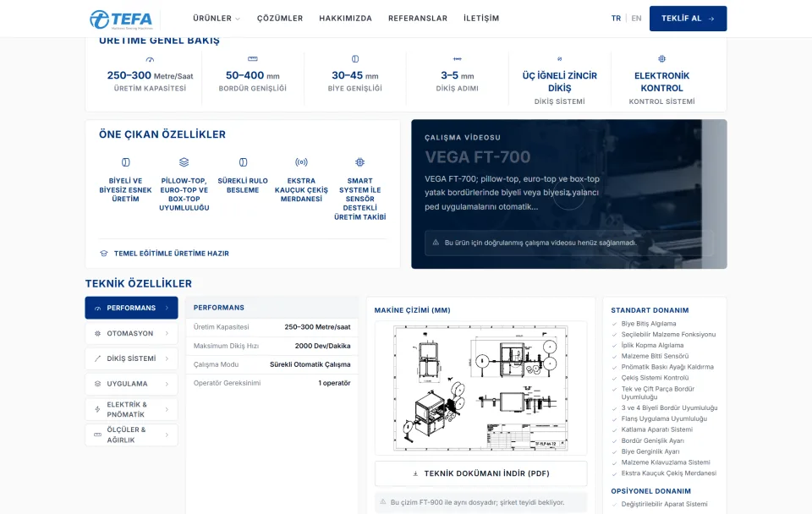Click the chevron on PERFORMANS tab
Image resolution: width=812 pixels, height=514 pixels.
coord(167,308)
